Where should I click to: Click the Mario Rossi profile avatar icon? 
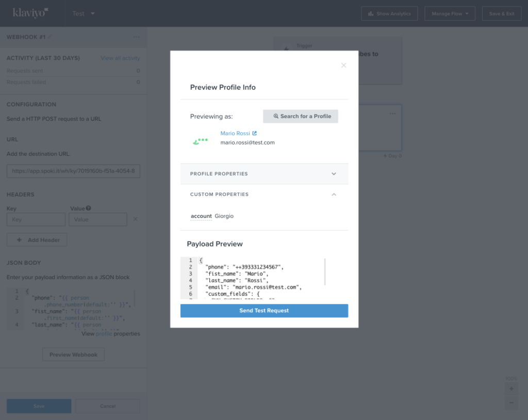click(x=201, y=140)
